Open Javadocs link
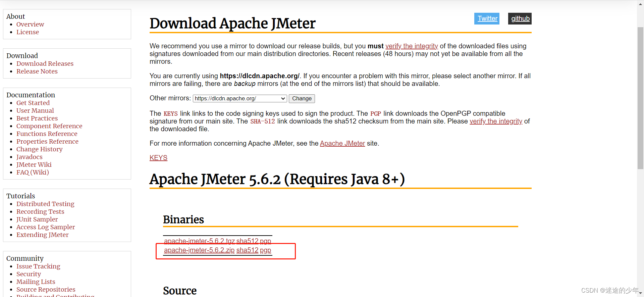Screen dimensions: 644x297 pyautogui.click(x=29, y=157)
